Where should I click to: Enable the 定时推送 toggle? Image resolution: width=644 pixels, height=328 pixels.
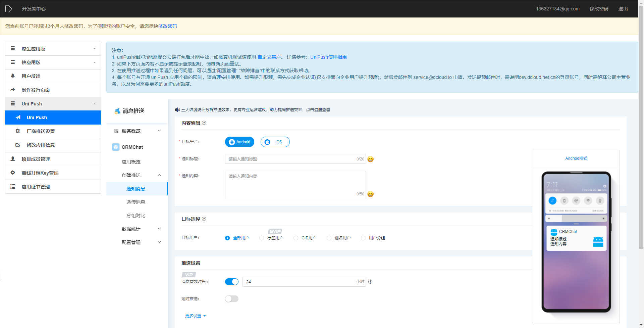(x=231, y=298)
